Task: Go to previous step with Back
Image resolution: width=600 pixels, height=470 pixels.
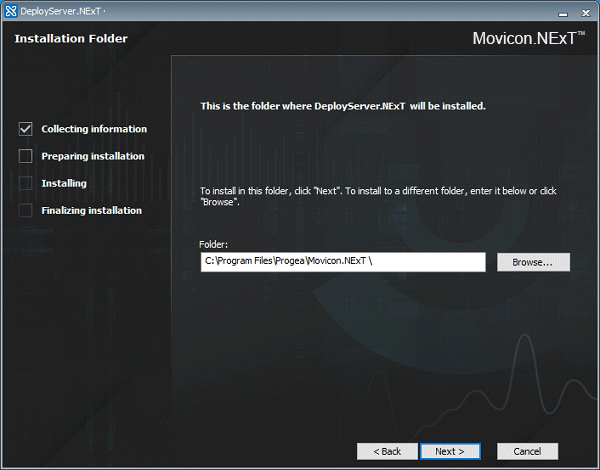Action: click(387, 451)
